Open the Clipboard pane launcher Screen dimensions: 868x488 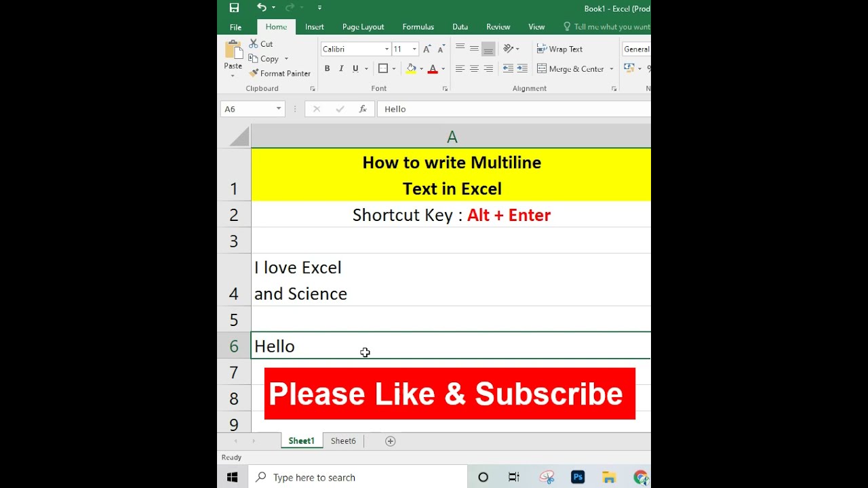coord(313,89)
